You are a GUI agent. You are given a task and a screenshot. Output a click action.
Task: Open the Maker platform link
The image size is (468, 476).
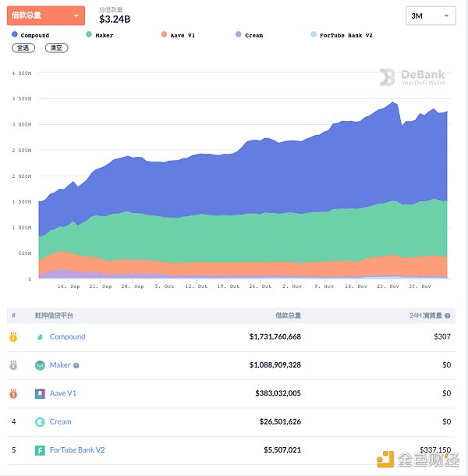pyautogui.click(x=60, y=364)
